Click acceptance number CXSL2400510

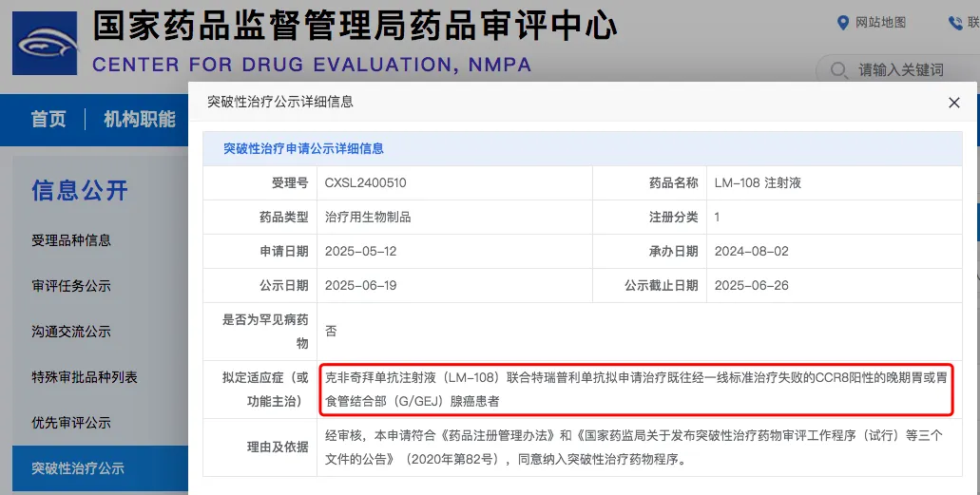coord(366,183)
